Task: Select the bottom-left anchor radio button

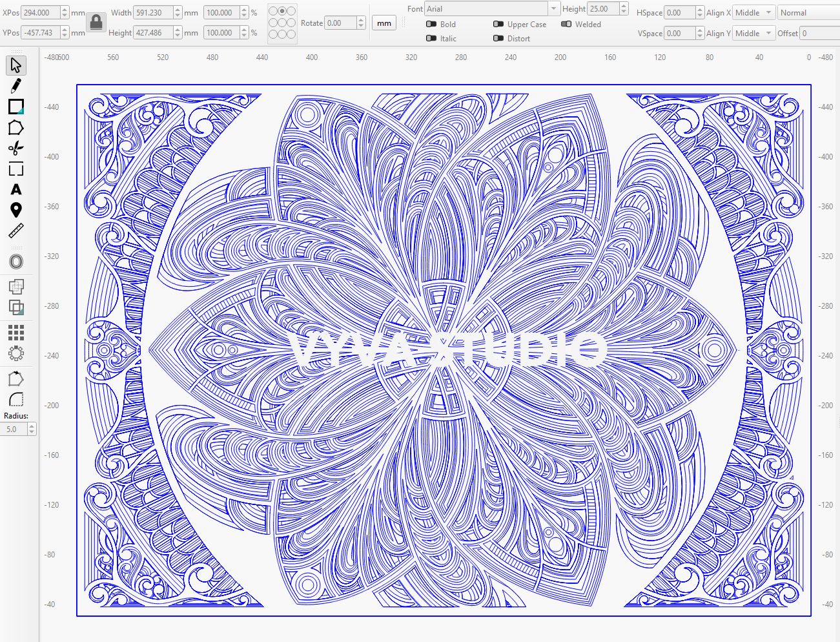Action: tap(273, 34)
